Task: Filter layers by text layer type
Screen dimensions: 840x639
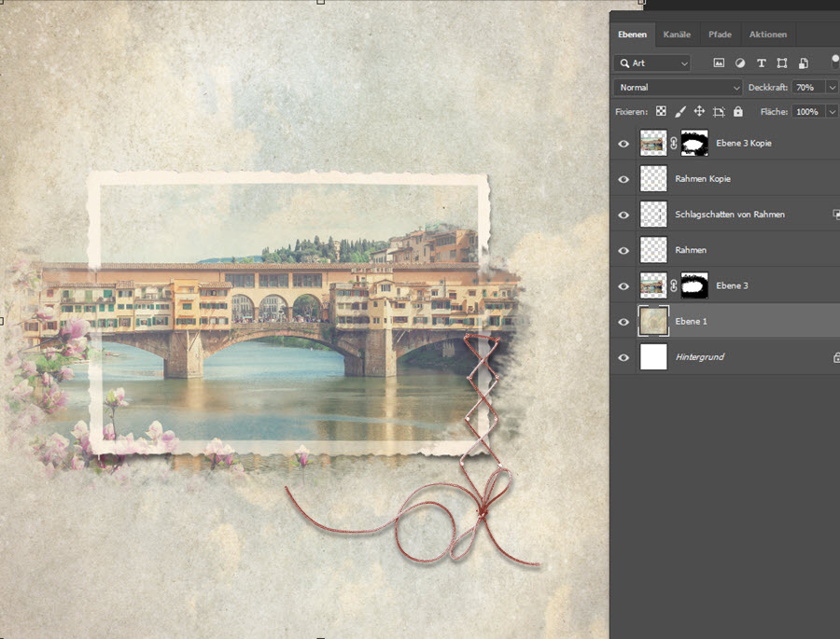Action: [x=762, y=63]
